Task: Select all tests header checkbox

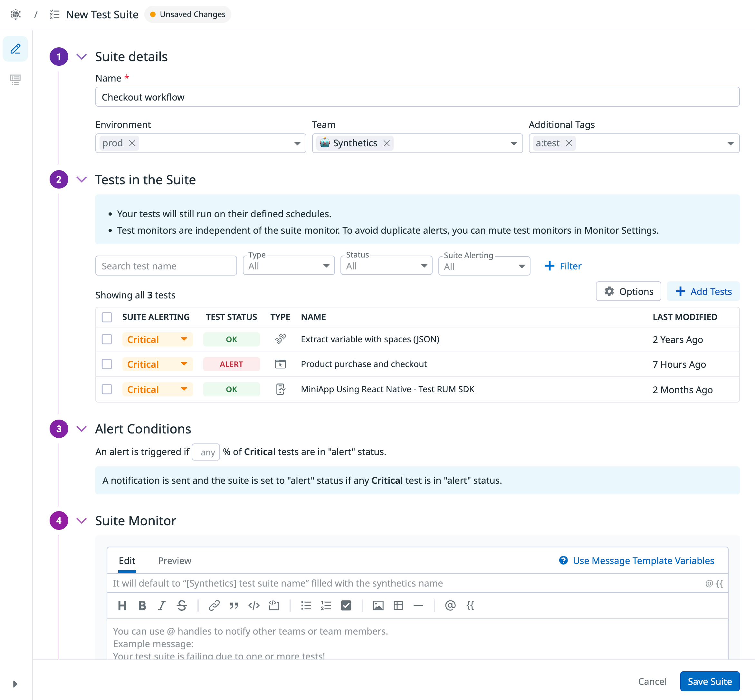Action: coord(107,317)
